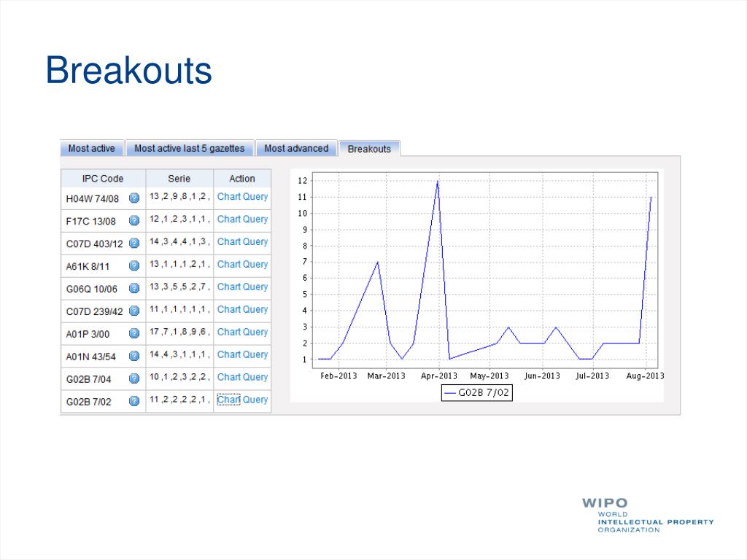Open Chart link for F17C 13/08

click(x=228, y=219)
